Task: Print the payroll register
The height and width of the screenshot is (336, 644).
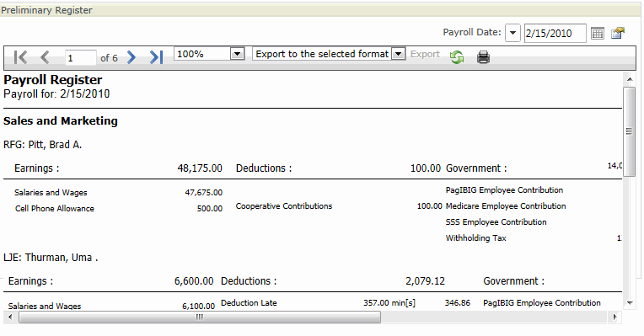Action: pos(483,57)
